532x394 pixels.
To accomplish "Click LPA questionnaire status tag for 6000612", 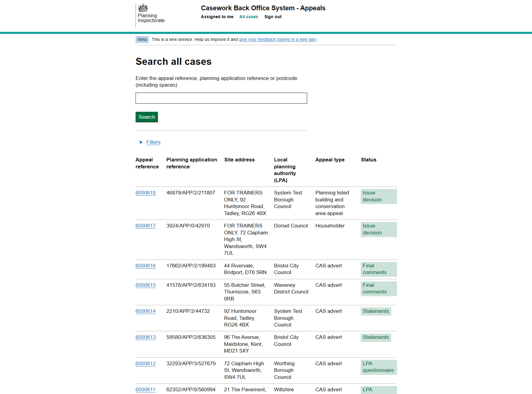I will click(378, 367).
